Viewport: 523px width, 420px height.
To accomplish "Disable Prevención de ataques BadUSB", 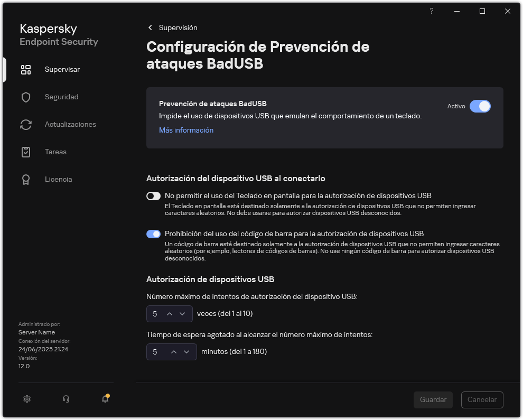I will [480, 106].
